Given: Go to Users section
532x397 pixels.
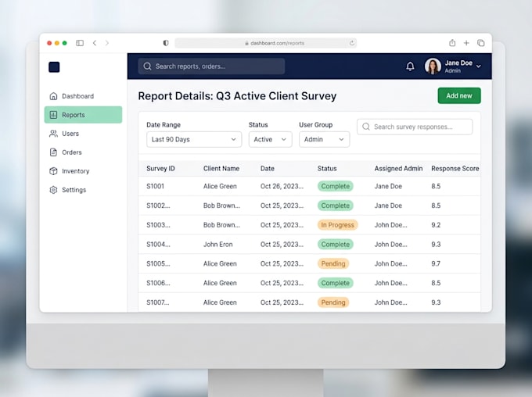Looking at the screenshot, I should [83, 134].
